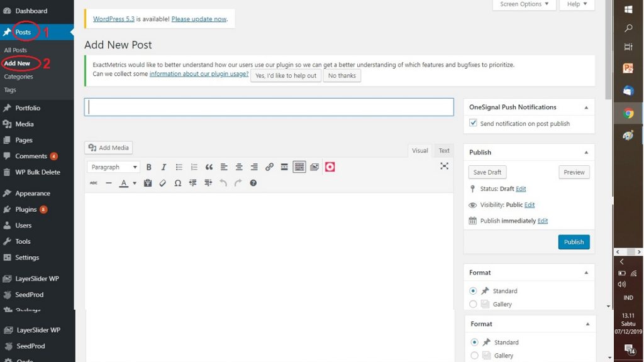Click the Save Draft button
This screenshot has width=644, height=362.
(x=487, y=172)
